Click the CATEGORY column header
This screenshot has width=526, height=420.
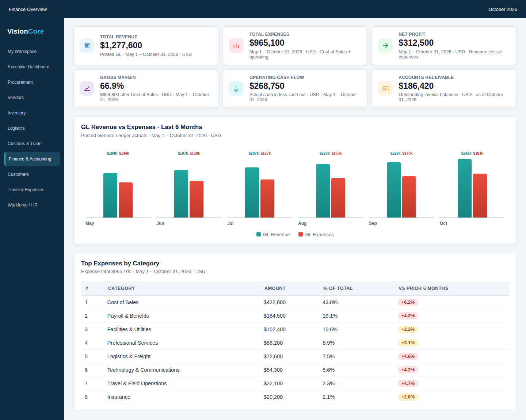tap(121, 288)
